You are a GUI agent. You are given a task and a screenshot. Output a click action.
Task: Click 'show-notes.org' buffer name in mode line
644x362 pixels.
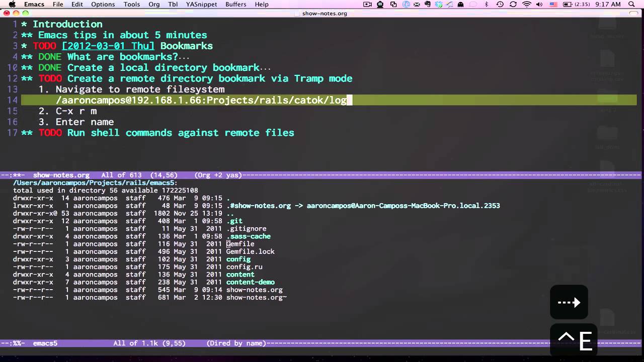pyautogui.click(x=61, y=175)
